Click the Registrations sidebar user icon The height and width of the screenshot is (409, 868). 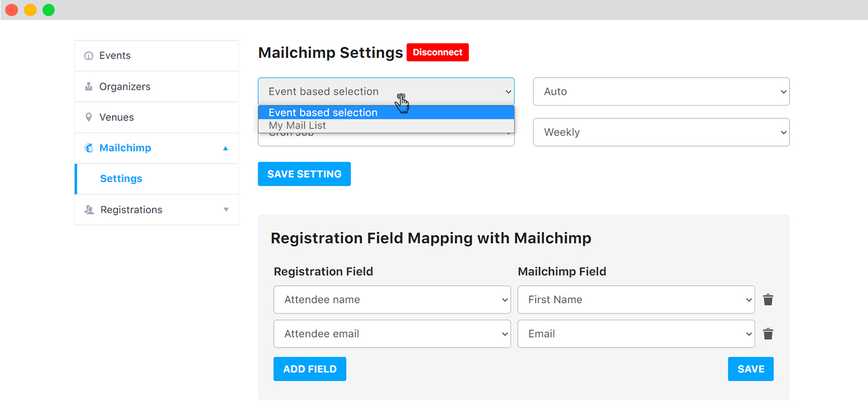click(x=90, y=210)
